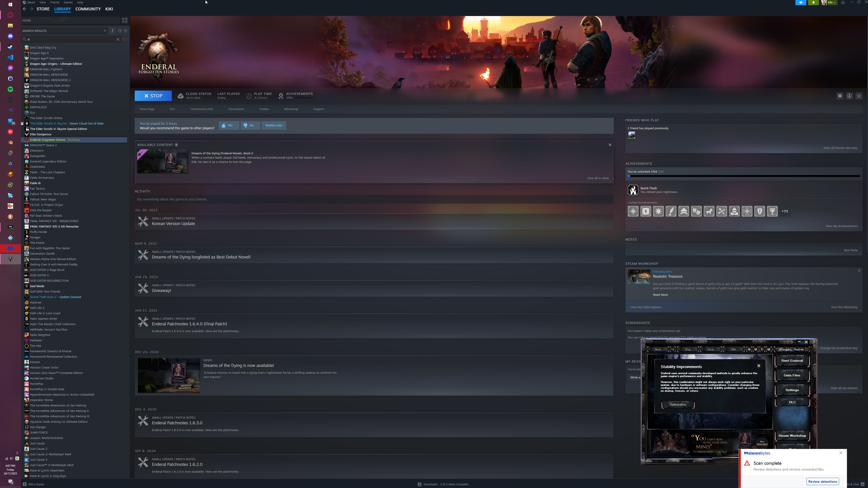Dismiss the Malwarebytes notification
868x488 pixels.
coord(841,453)
